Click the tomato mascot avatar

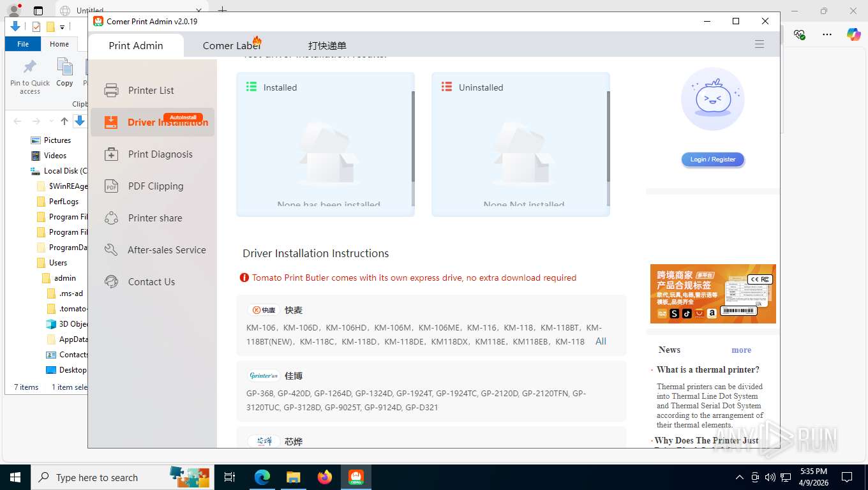[x=712, y=99]
